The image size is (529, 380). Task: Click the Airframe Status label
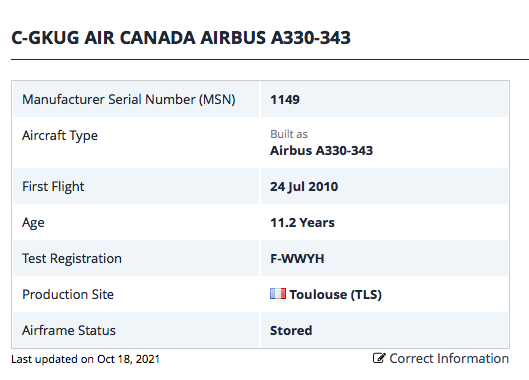pos(69,330)
